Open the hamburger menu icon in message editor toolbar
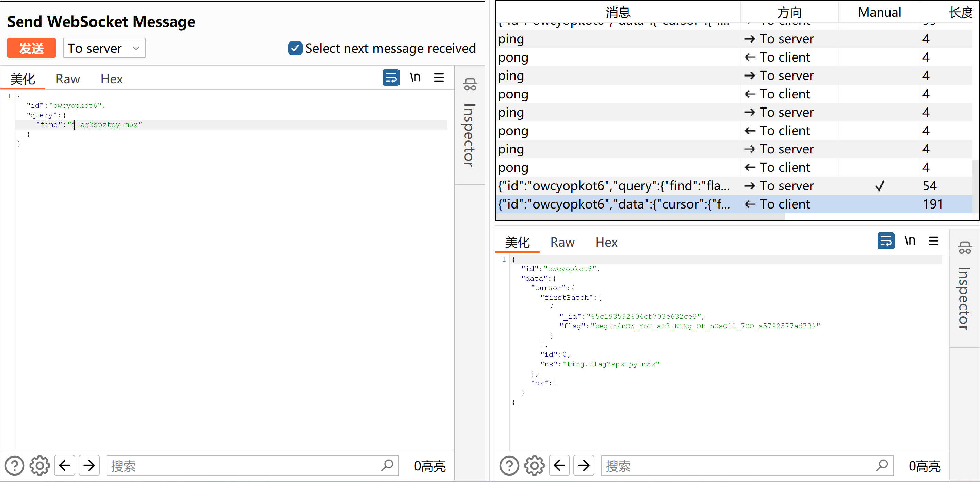 pos(439,77)
